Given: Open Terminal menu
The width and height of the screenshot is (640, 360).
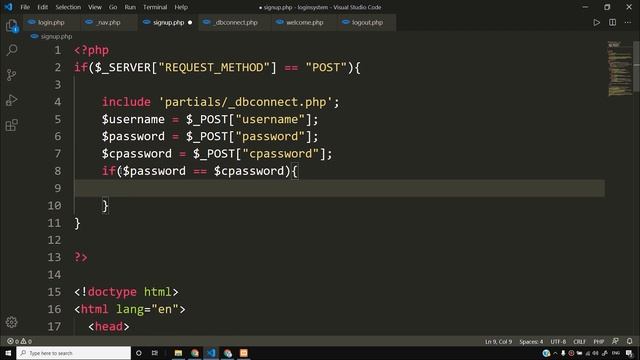Looking at the screenshot, I should tap(155, 7).
